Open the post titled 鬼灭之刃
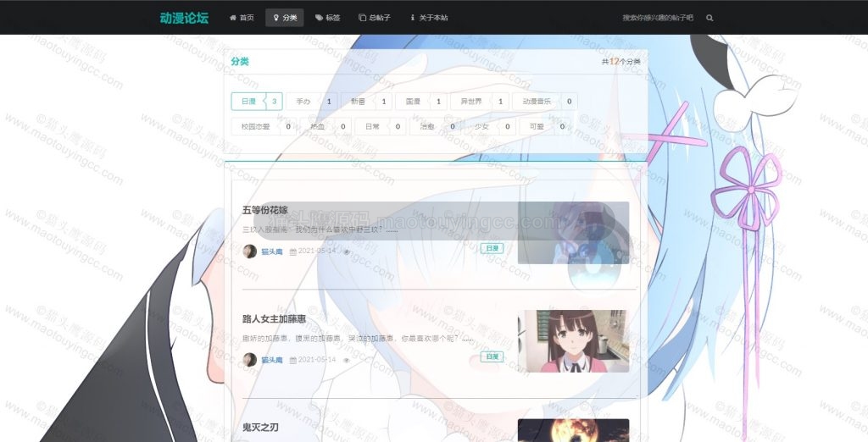This screenshot has height=442, width=868. coord(260,427)
